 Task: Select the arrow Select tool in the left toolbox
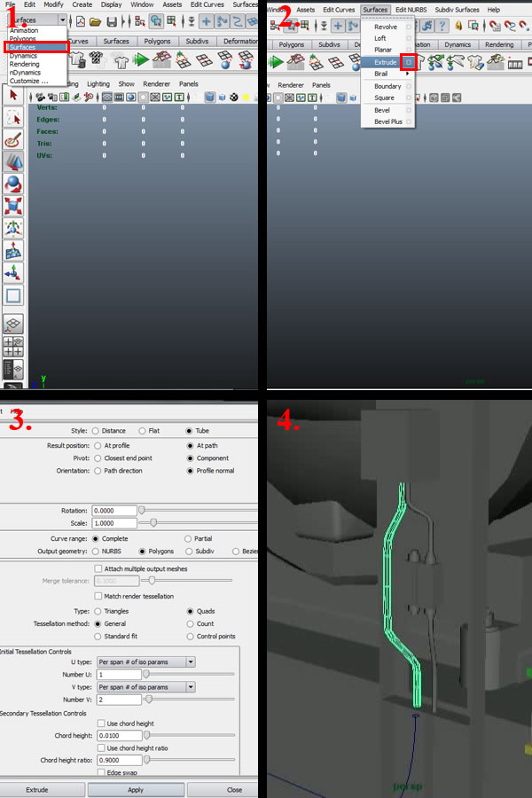(13, 95)
